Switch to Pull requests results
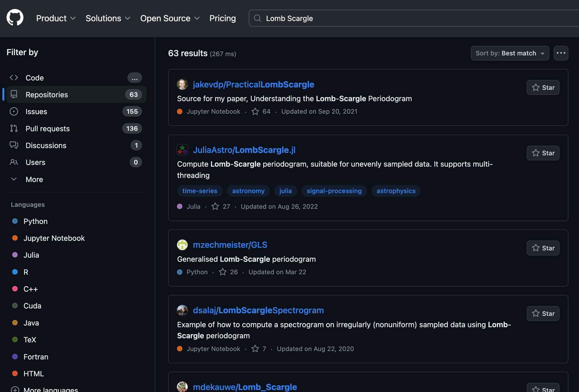The image size is (579, 392). (x=76, y=128)
